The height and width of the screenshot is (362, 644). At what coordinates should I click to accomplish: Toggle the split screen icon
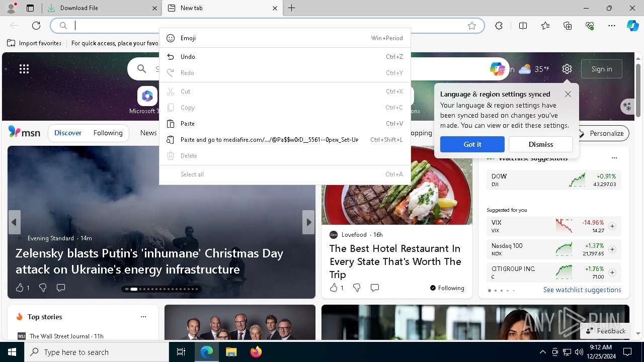(x=523, y=26)
